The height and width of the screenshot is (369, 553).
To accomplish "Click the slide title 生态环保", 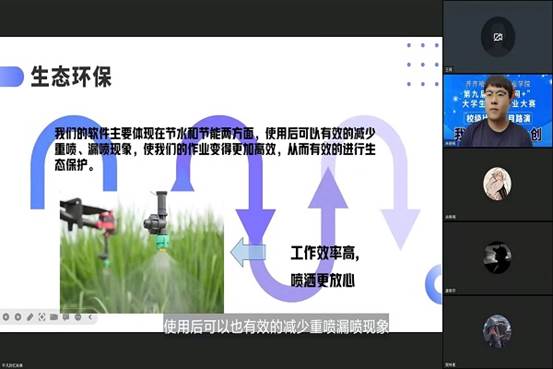I will [x=71, y=77].
